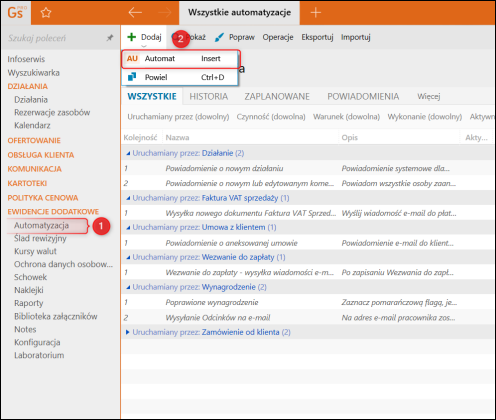Open the Czynność filter dropdown
Viewport: 496px width, 420px height.
(271, 117)
